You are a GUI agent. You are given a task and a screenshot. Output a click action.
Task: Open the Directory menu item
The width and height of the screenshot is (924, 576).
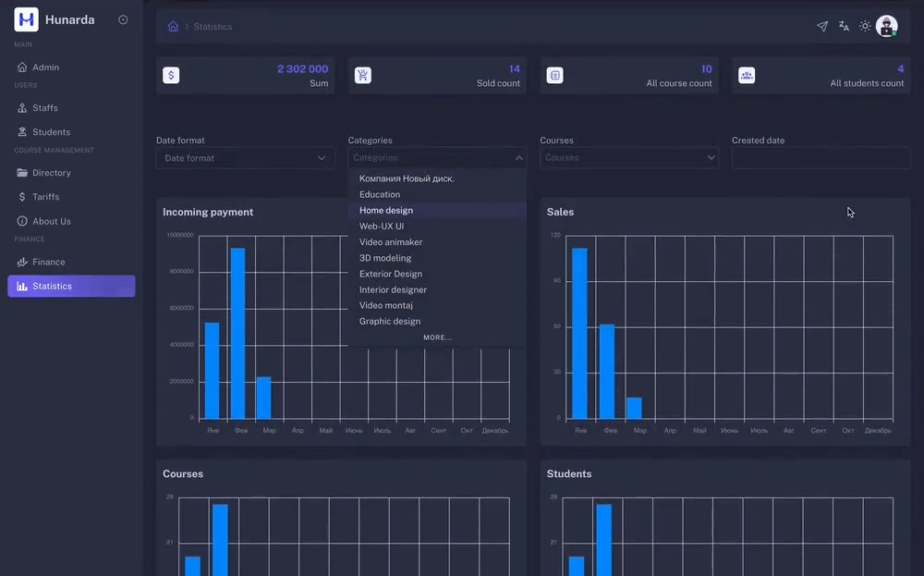pyautogui.click(x=71, y=173)
